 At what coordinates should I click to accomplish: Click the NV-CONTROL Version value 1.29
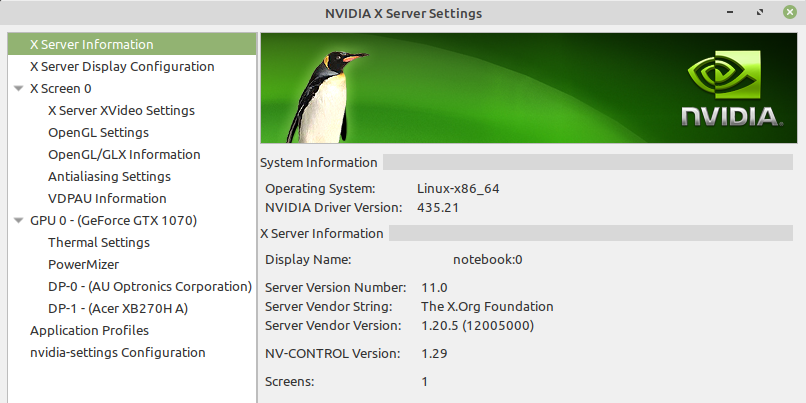(434, 354)
